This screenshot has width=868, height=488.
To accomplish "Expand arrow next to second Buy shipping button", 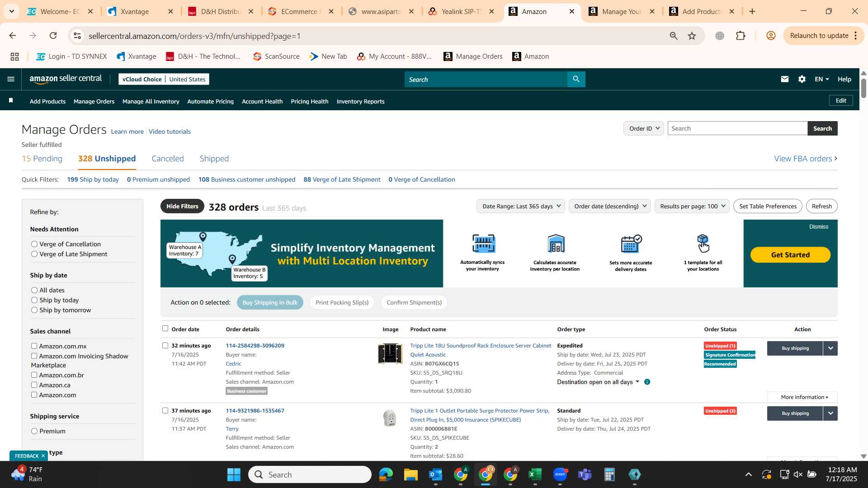I will pyautogui.click(x=830, y=413).
